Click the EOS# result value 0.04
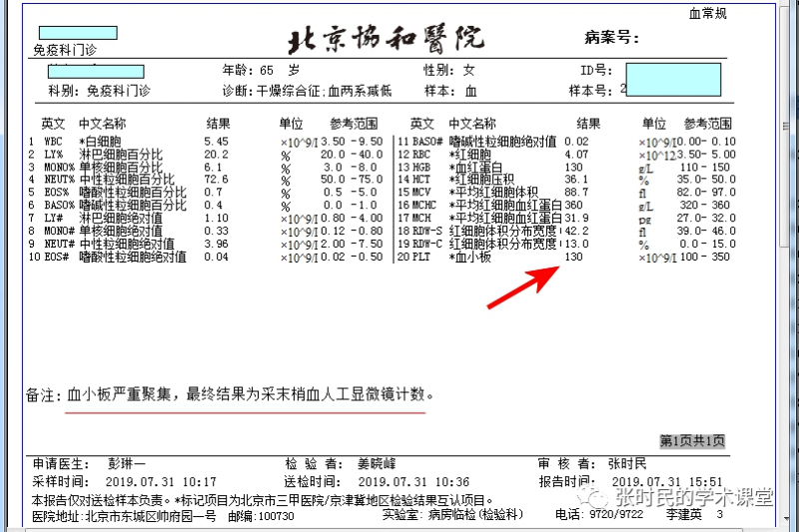 (x=216, y=257)
